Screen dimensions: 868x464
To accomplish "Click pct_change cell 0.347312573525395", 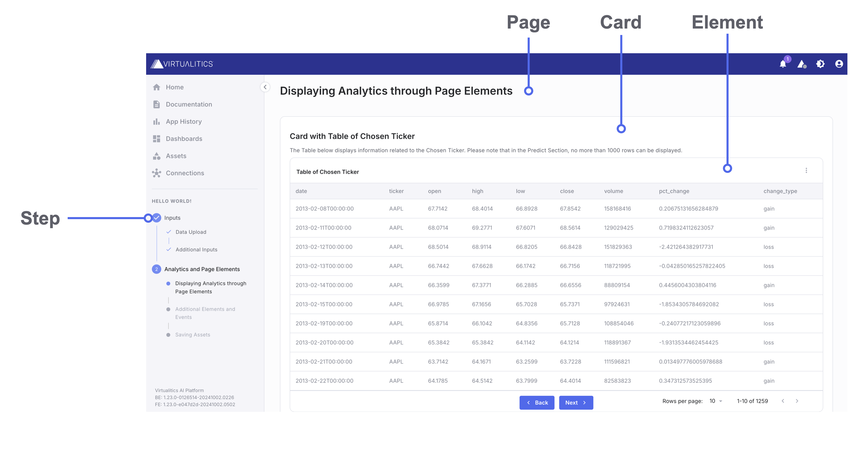I will point(685,381).
